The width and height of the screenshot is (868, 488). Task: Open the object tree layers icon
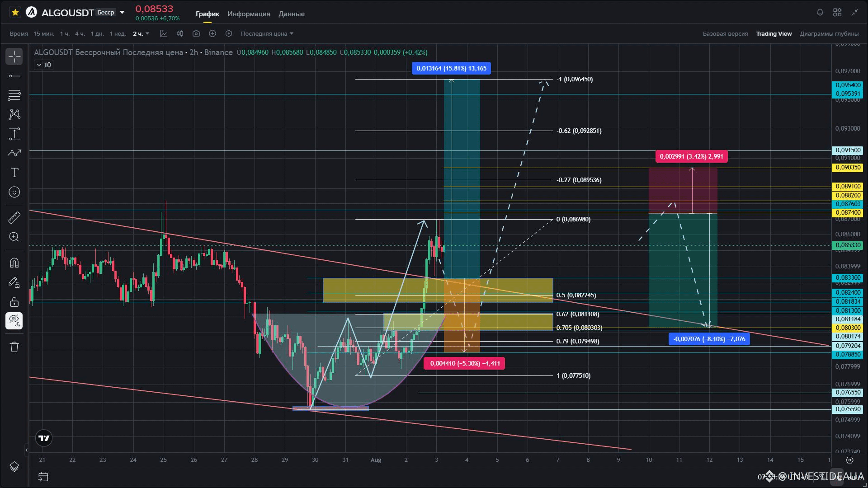(x=14, y=467)
